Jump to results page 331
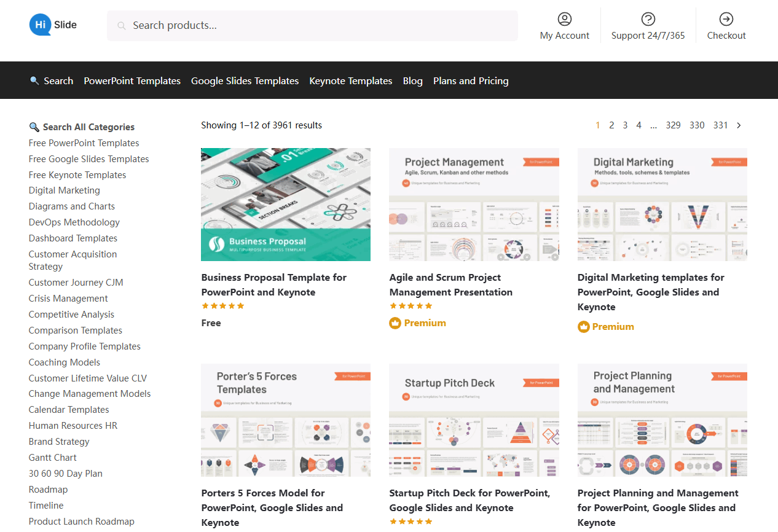The height and width of the screenshot is (532, 778). [x=720, y=125]
